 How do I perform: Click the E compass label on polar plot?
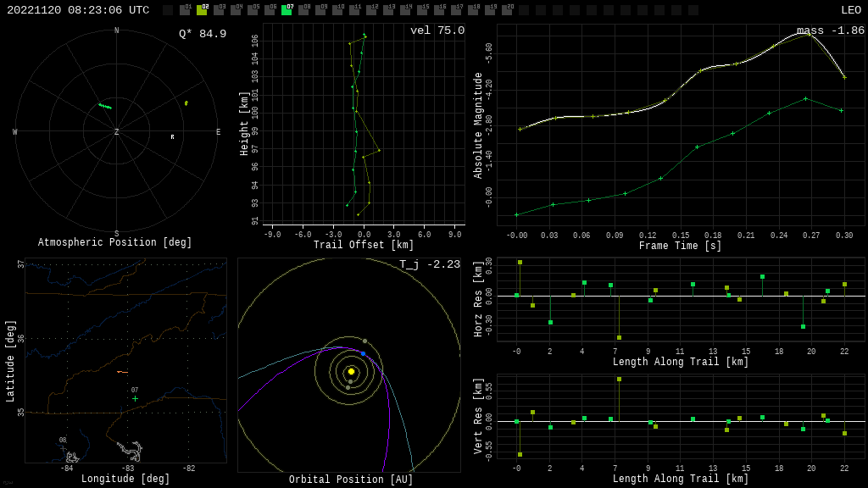(218, 131)
